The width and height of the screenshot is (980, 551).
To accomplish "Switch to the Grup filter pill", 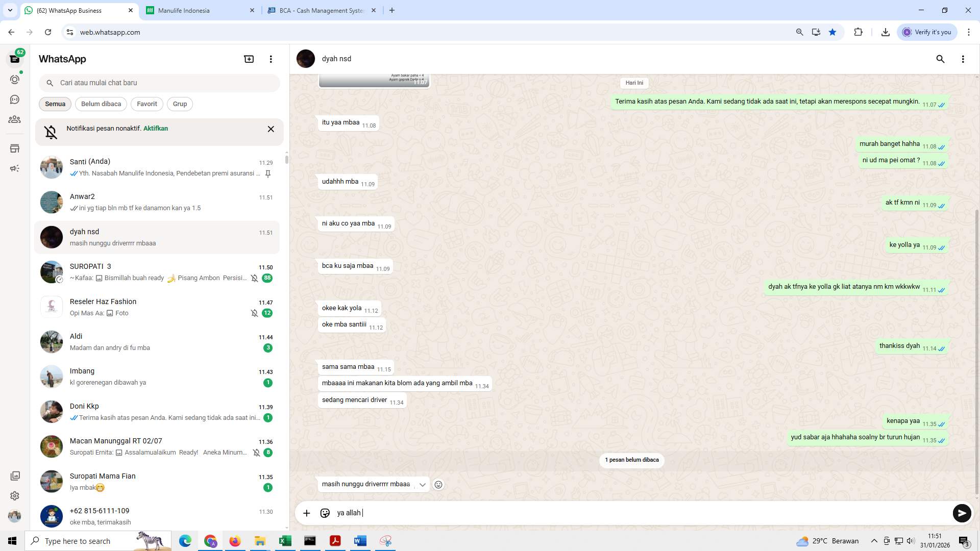I will click(x=180, y=104).
